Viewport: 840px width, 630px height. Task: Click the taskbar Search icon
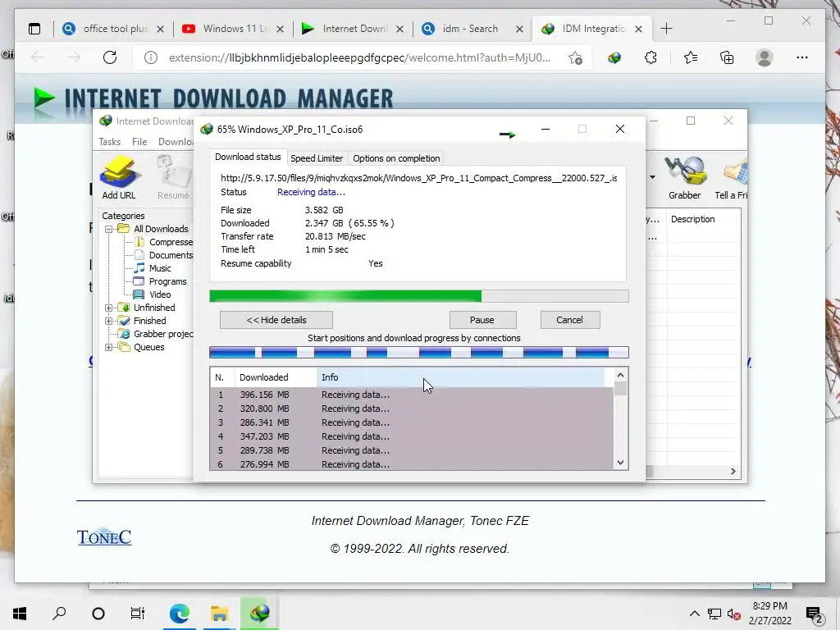59,613
